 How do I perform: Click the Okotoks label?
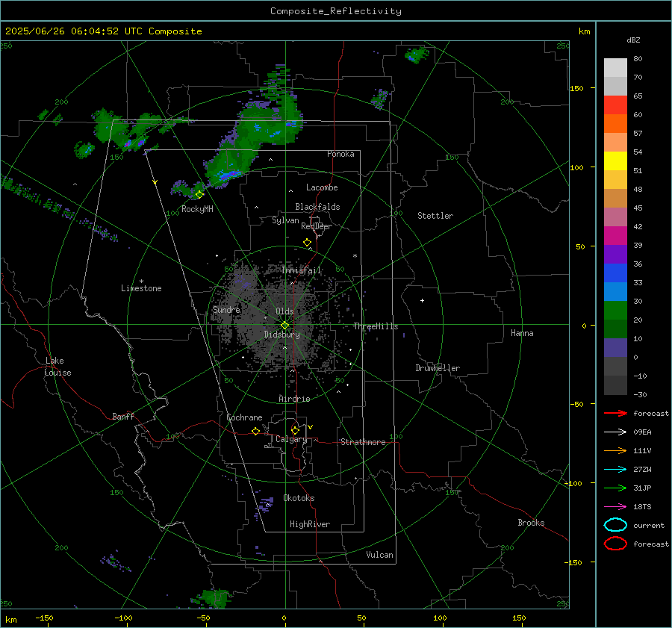tap(299, 498)
